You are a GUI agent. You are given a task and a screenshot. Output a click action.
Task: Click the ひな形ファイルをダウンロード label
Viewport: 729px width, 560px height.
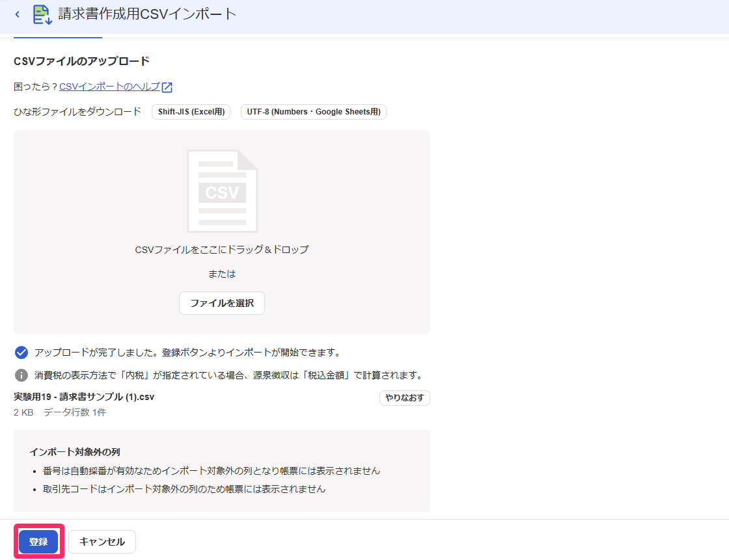[77, 111]
